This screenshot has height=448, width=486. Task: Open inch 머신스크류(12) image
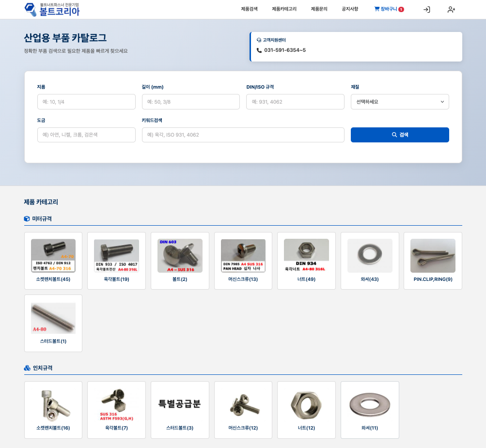(x=244, y=405)
